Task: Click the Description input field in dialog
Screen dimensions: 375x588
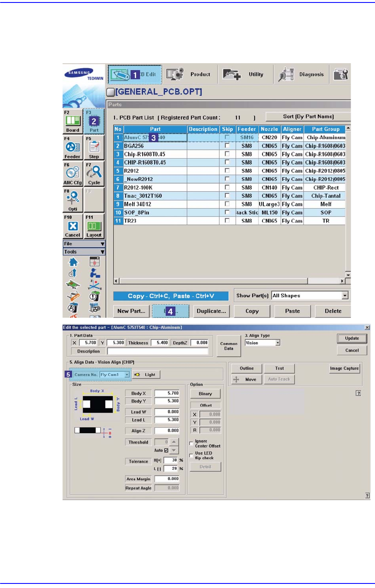Action: pyautogui.click(x=158, y=351)
